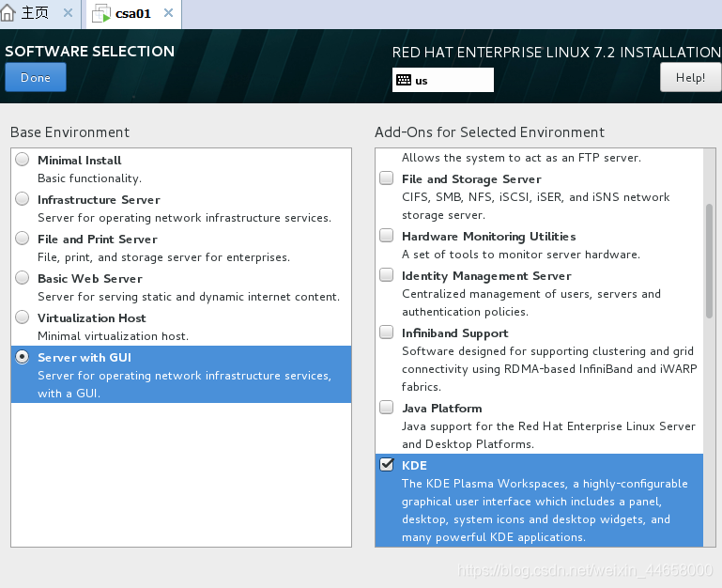Click 'Server for serving static and dynamic' description
The width and height of the screenshot is (722, 588).
(x=189, y=297)
